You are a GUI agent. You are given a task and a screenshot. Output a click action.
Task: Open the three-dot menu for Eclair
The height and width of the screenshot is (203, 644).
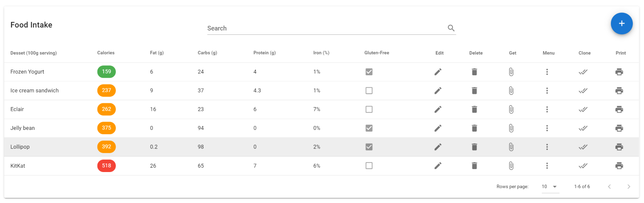click(547, 109)
